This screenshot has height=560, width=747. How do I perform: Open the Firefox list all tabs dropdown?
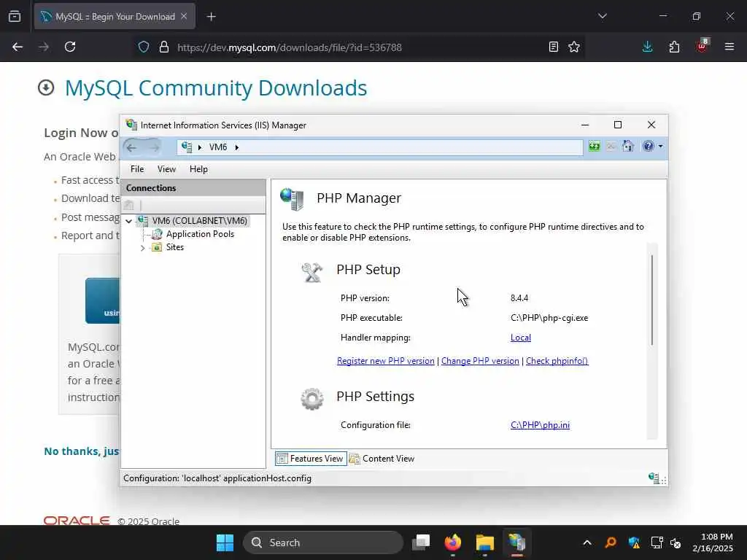tap(602, 16)
